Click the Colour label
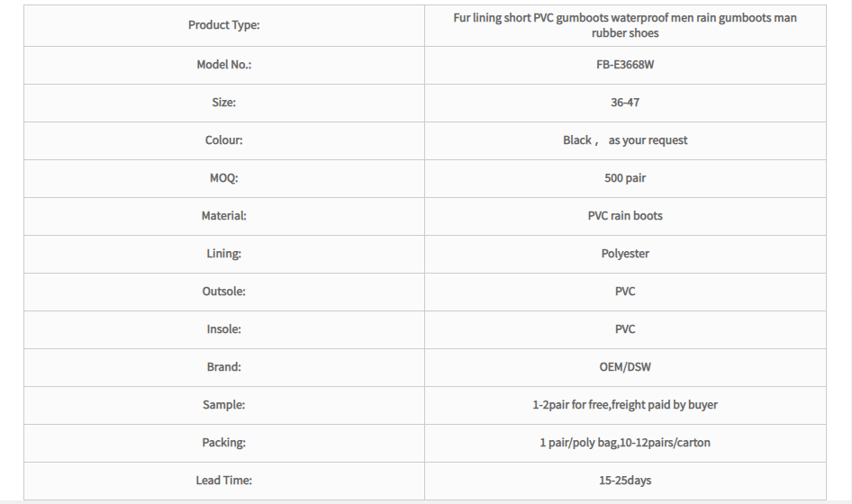Screen dimensions: 852x504 [224, 140]
